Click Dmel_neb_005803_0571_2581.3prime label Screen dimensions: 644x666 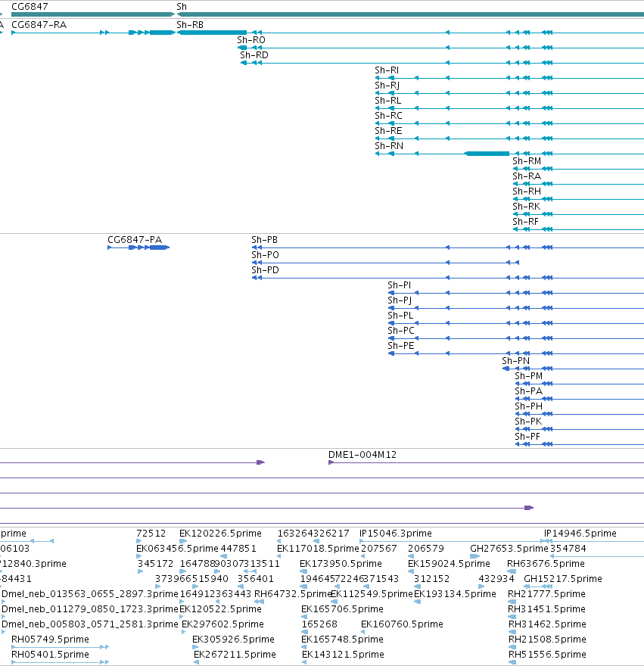[90, 624]
